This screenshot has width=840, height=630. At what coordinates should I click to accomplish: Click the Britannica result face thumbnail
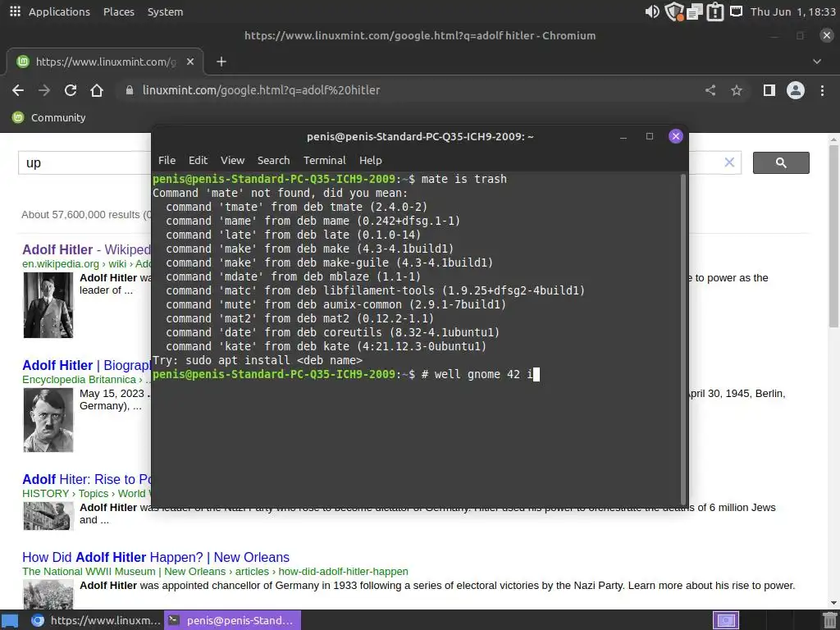click(x=48, y=420)
